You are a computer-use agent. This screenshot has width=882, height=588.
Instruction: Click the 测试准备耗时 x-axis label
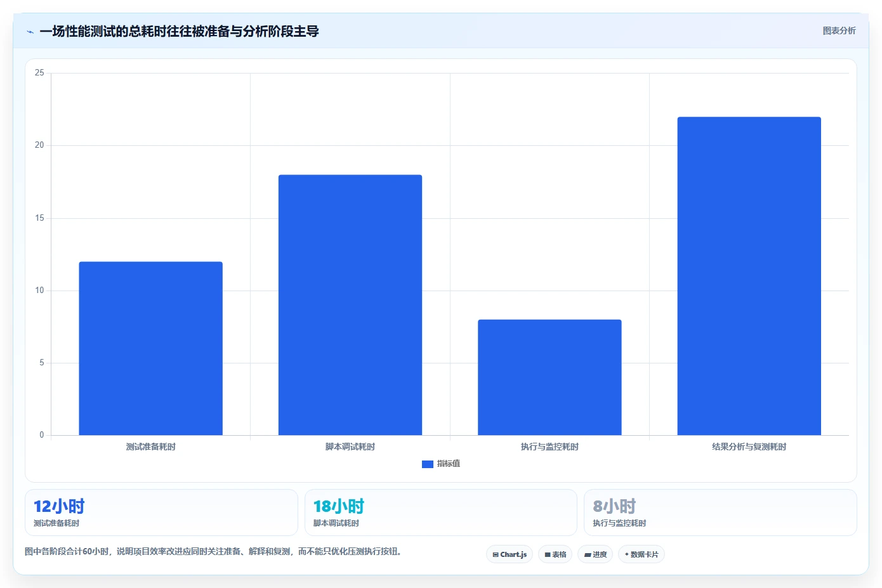tap(150, 447)
